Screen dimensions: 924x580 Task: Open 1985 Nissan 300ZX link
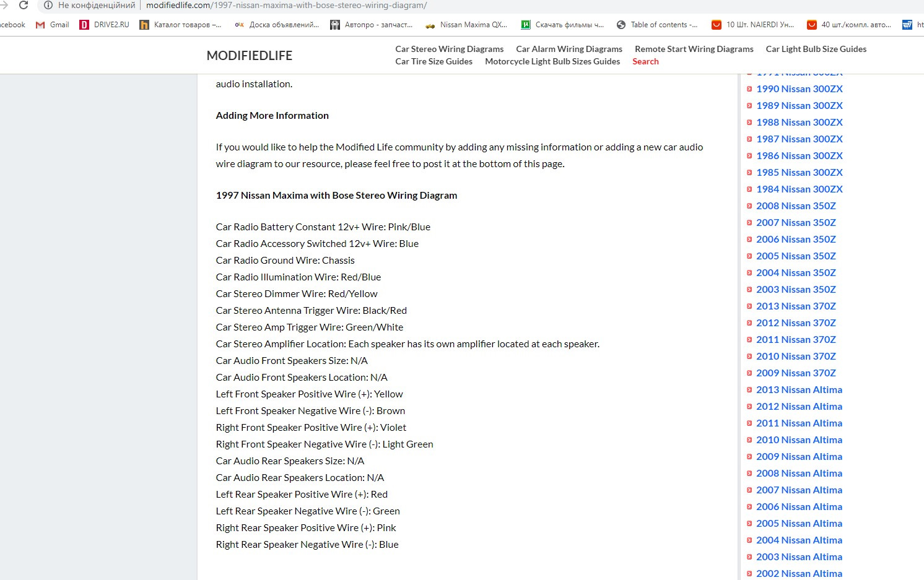(x=800, y=172)
